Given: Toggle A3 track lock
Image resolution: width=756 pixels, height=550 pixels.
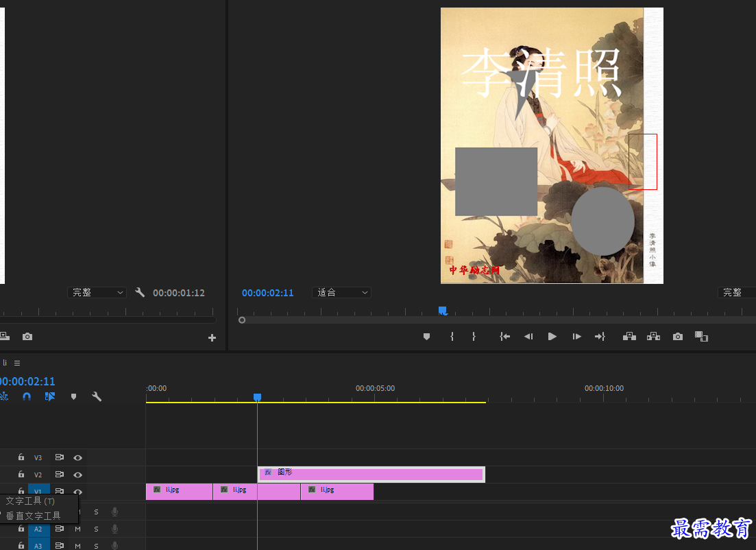Looking at the screenshot, I should 21,545.
